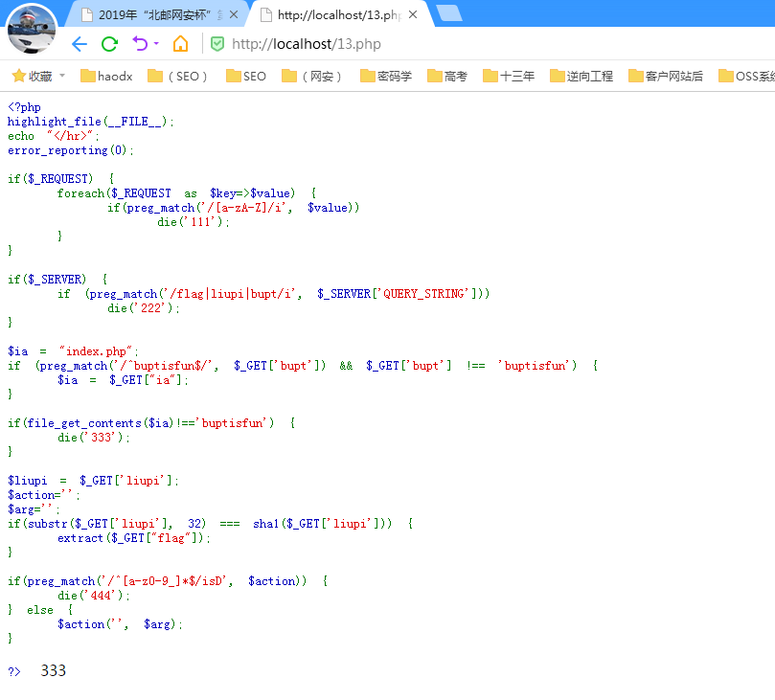Click the favorites star icon in bookmarks bar
This screenshot has width=775, height=700.
tap(18, 76)
